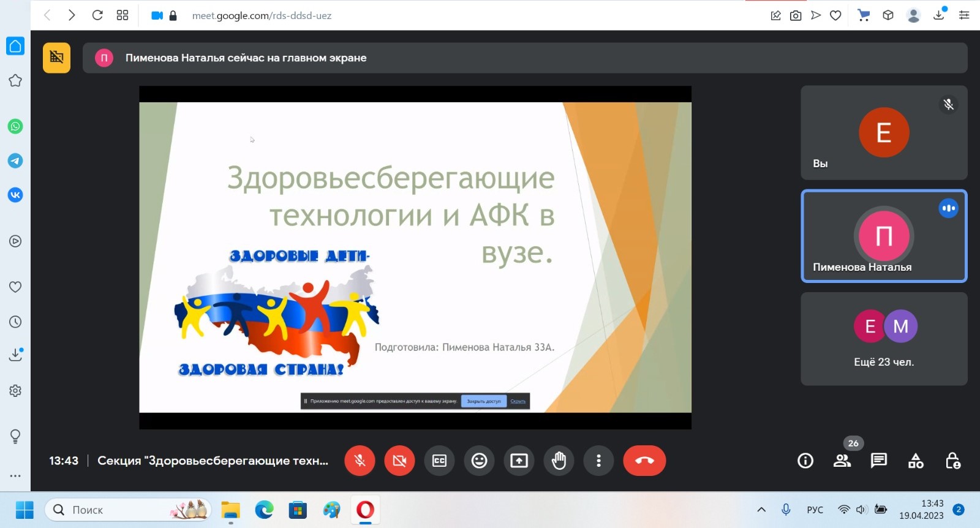Viewport: 980px width, 528px height.
Task: Open notifications badge showing 2
Action: coord(959,510)
